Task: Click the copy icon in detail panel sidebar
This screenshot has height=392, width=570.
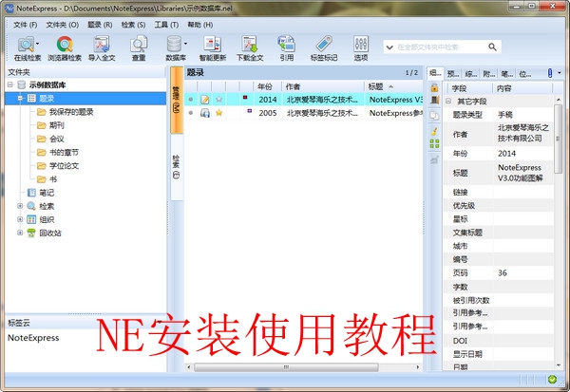Action: 434,116
